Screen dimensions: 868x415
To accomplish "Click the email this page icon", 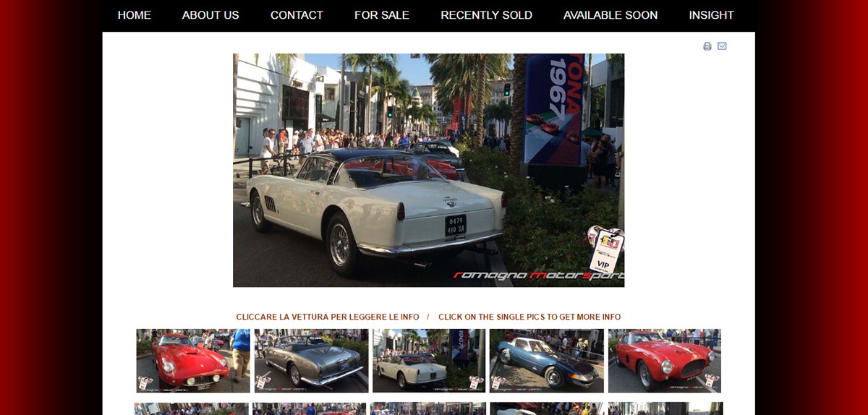I will 722,46.
